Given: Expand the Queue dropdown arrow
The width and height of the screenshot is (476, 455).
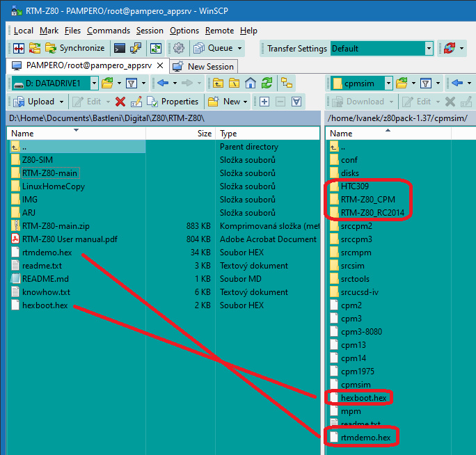Looking at the screenshot, I should tap(240, 48).
